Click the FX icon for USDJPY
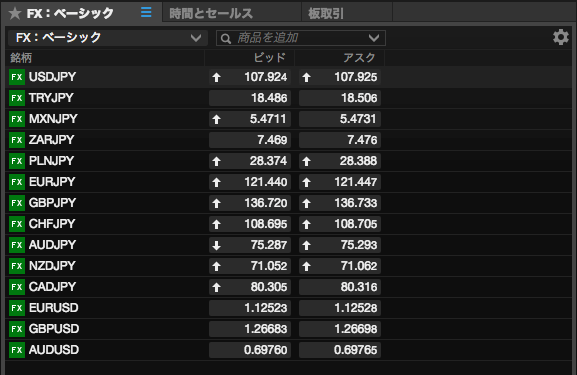The image size is (577, 375). tap(17, 77)
